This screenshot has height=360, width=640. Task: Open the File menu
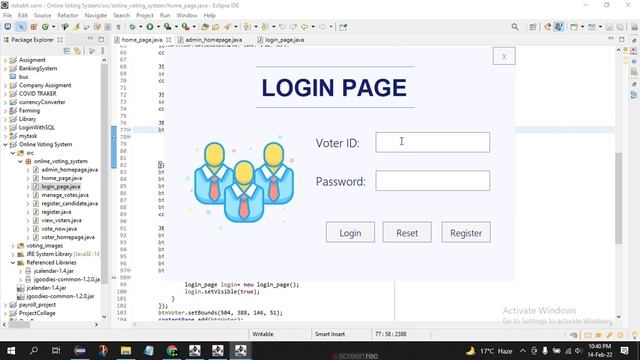click(7, 15)
